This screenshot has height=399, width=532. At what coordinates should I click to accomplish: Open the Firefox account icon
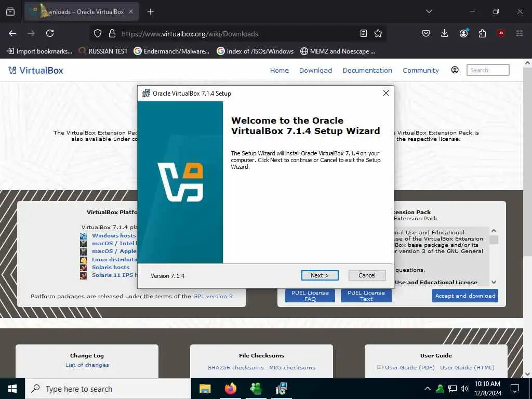click(x=463, y=33)
